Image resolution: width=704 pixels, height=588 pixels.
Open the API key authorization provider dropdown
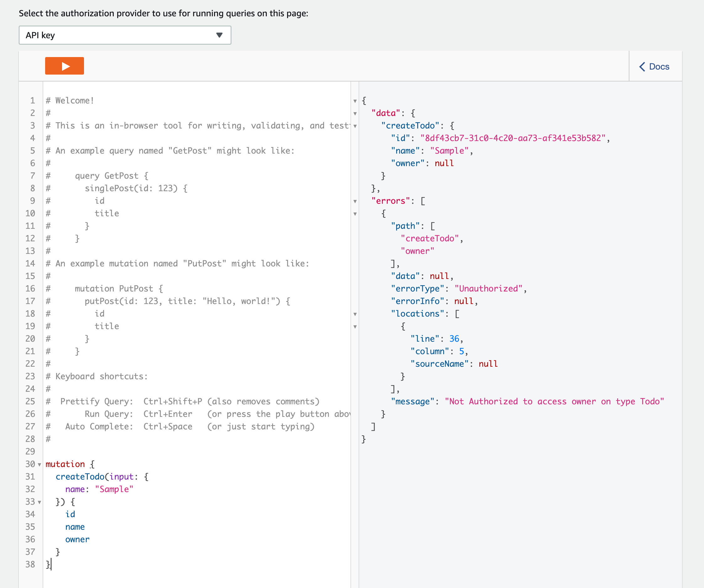pos(125,35)
